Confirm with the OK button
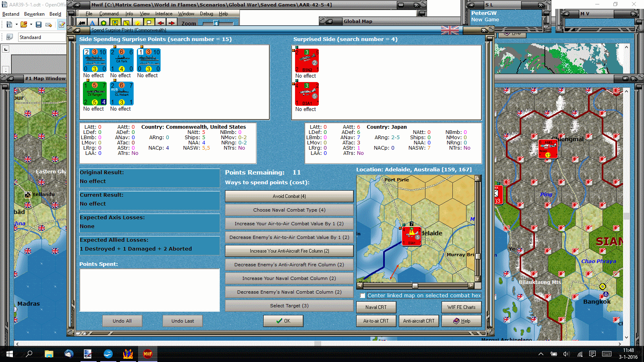 pos(283,321)
